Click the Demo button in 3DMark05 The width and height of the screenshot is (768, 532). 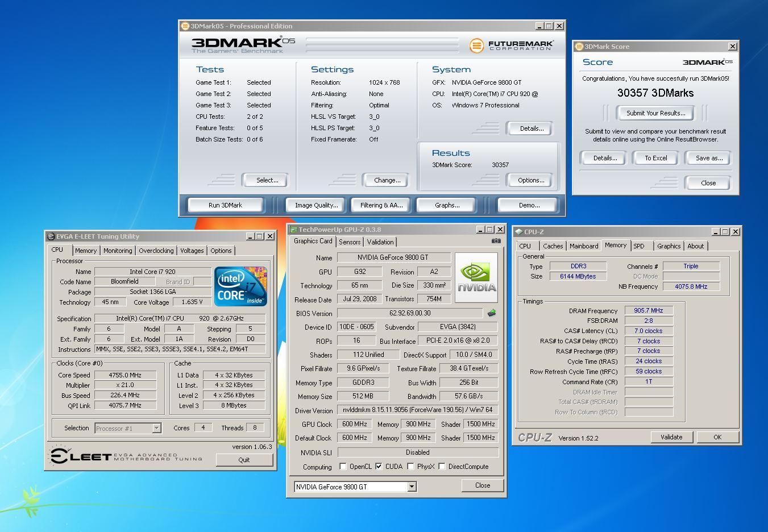point(529,205)
